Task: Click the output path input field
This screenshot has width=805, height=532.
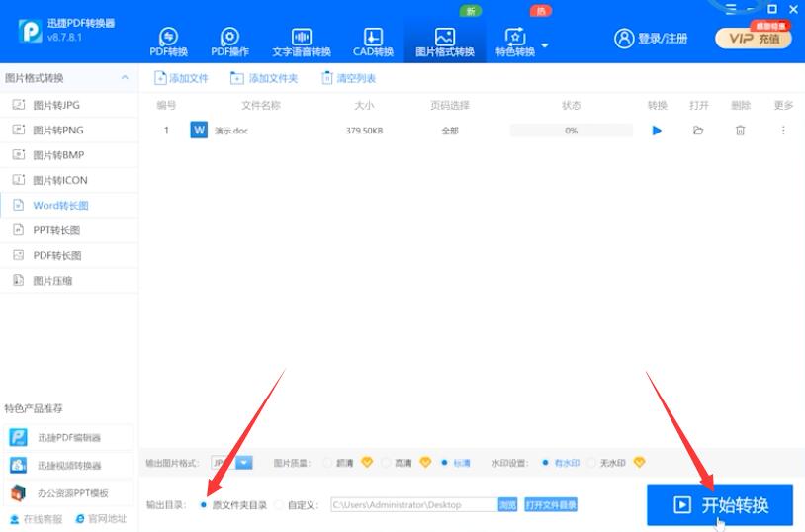Action: (x=413, y=504)
